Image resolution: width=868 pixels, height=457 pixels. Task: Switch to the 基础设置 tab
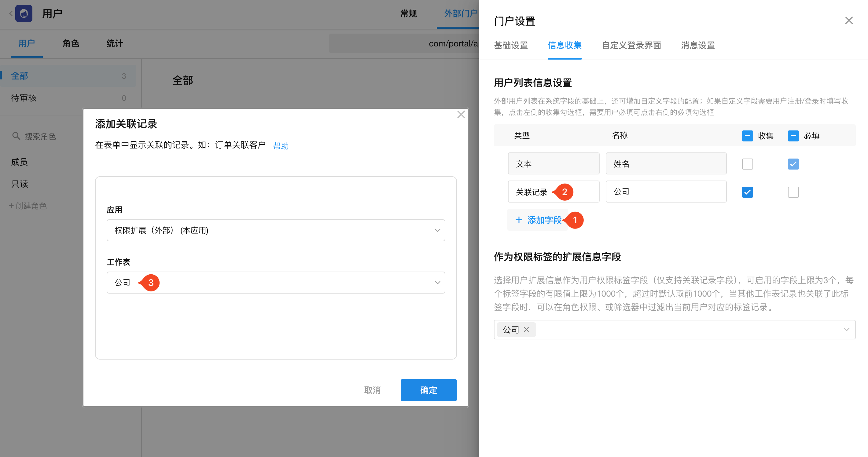click(510, 45)
